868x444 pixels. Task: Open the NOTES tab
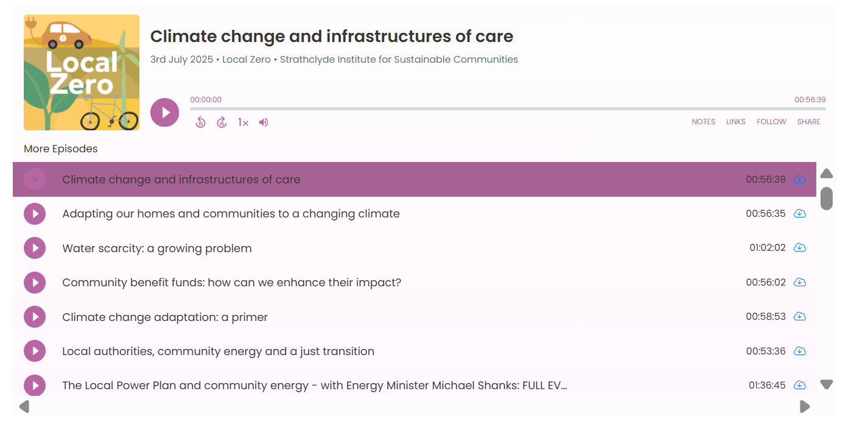[703, 122]
